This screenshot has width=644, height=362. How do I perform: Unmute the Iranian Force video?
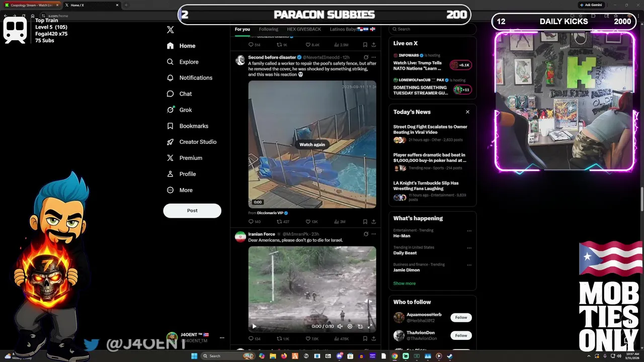pos(340,326)
